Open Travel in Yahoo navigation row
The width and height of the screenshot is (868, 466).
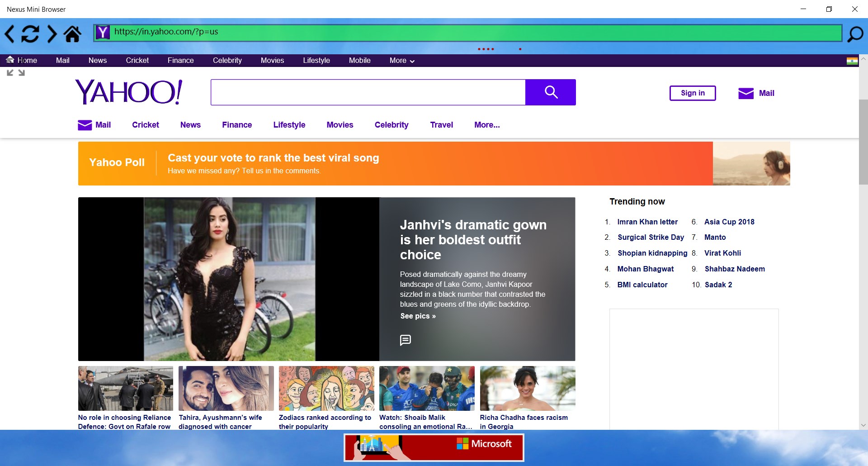pyautogui.click(x=442, y=125)
